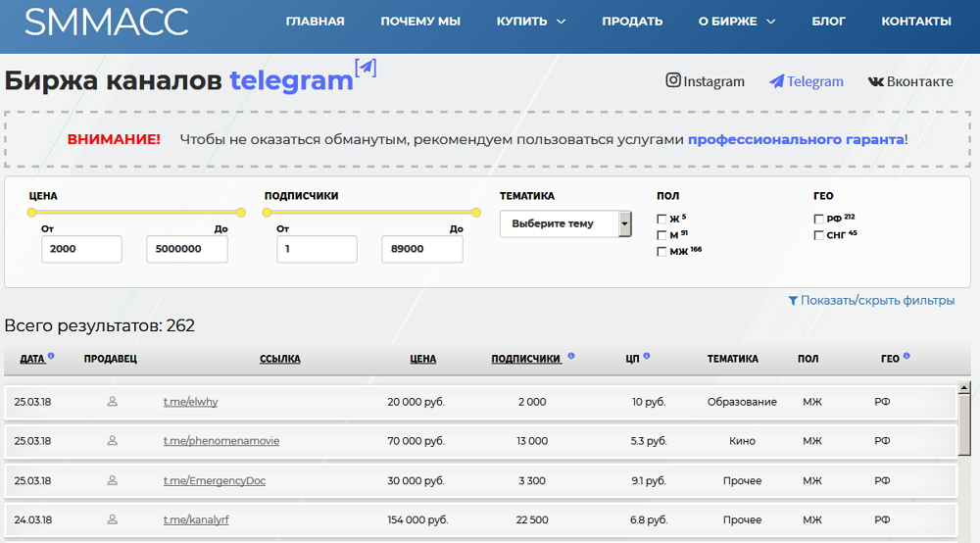980x543 pixels.
Task: Toggle Показать/скрыть фильтры
Action: pyautogui.click(x=871, y=301)
